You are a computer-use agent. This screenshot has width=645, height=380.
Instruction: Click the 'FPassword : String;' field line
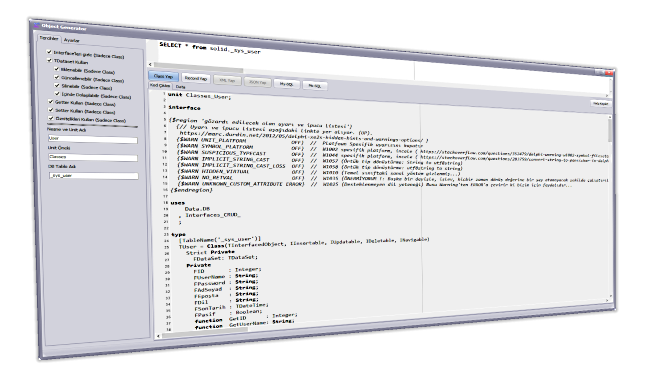pyautogui.click(x=226, y=283)
